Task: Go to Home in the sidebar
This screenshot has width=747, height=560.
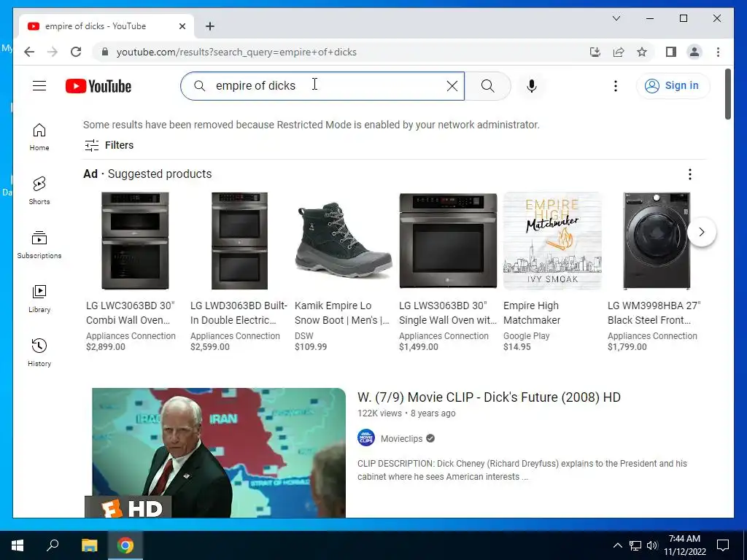Action: coord(39,137)
